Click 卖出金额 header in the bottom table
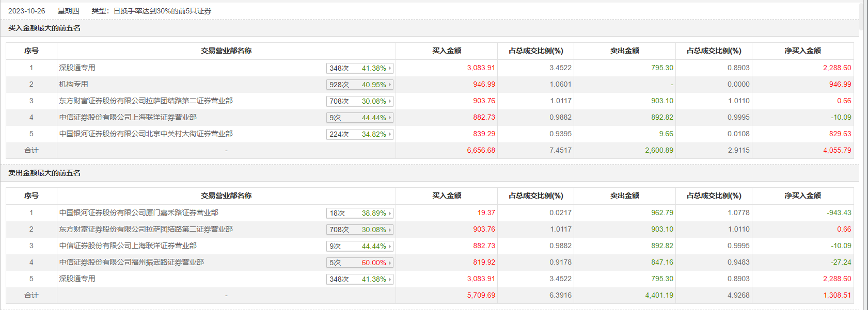The height and width of the screenshot is (310, 868). (x=624, y=195)
